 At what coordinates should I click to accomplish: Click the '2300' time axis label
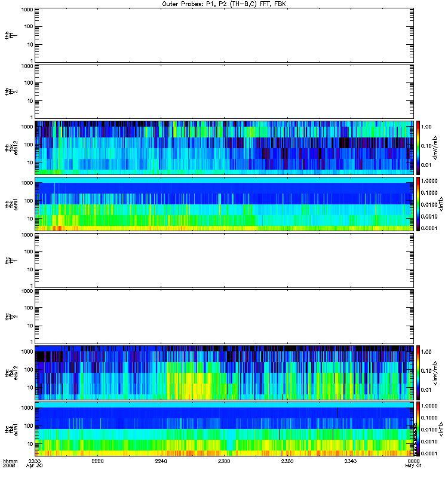(x=224, y=461)
